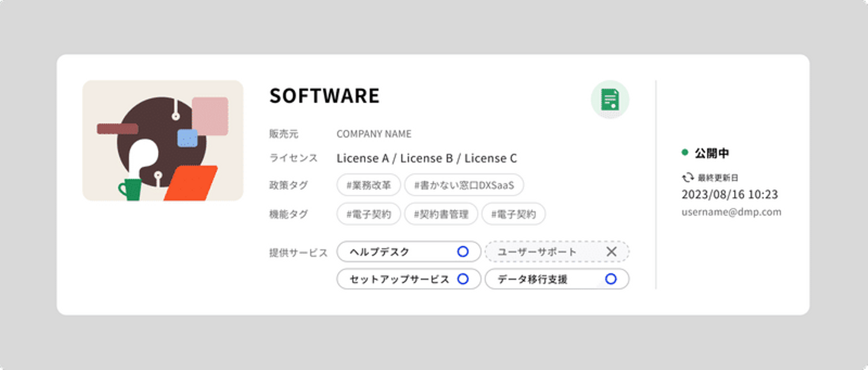Toggle the セットアップサービス circle indicator
Image resolution: width=868 pixels, height=370 pixels.
tap(462, 280)
